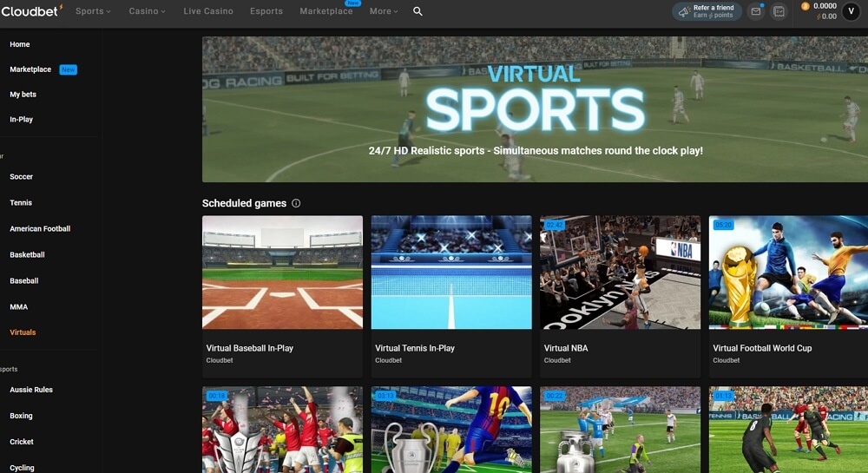
Task: Select American Football in sidebar
Action: [x=40, y=228]
